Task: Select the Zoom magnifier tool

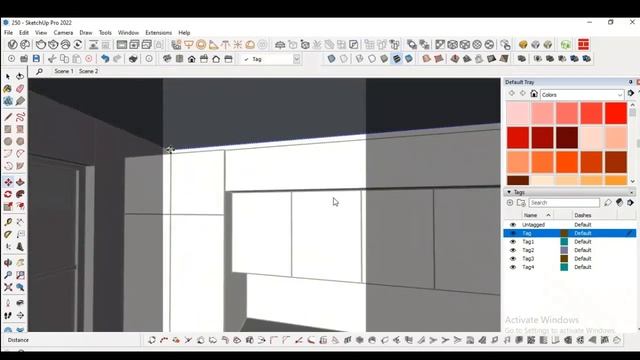Action: click(8, 275)
